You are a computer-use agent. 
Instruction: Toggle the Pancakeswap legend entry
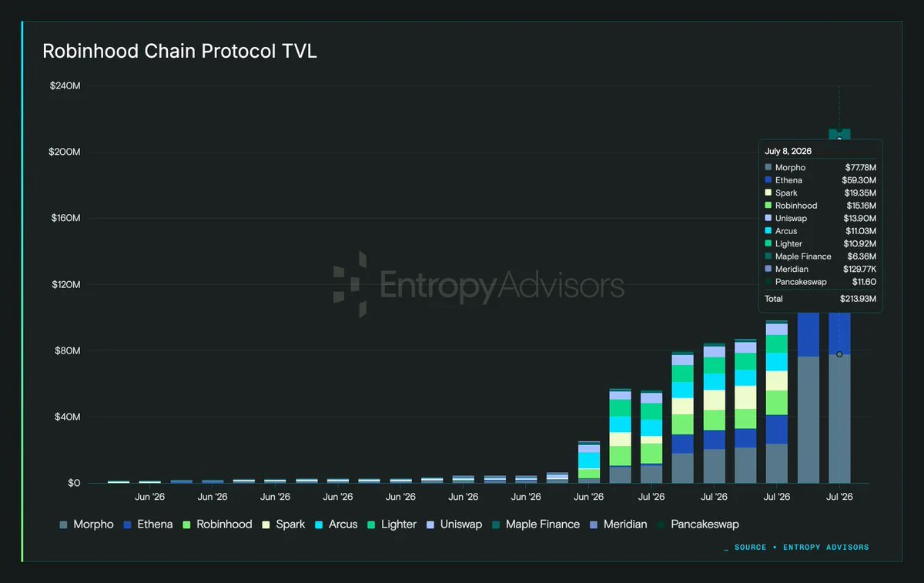click(698, 524)
